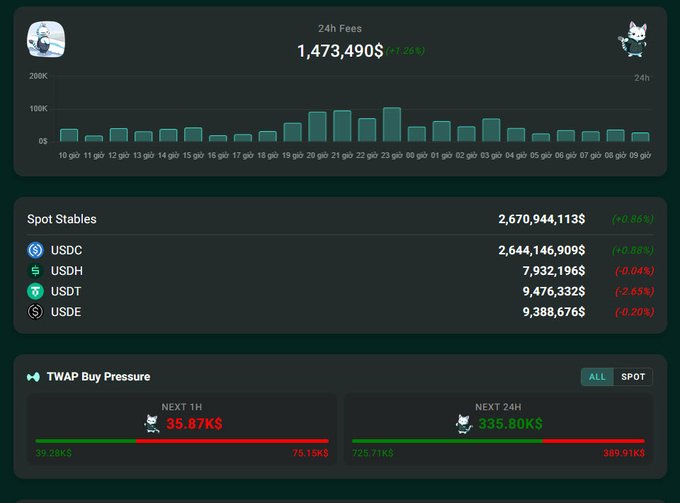Click the NEXT 1H pressure bar
The image size is (680, 503).
(182, 441)
